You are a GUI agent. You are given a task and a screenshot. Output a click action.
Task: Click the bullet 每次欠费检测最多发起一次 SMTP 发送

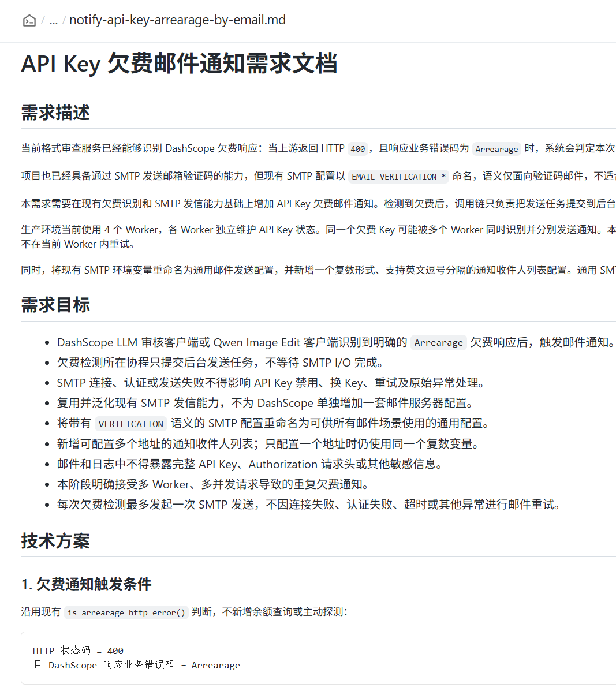pos(310,505)
